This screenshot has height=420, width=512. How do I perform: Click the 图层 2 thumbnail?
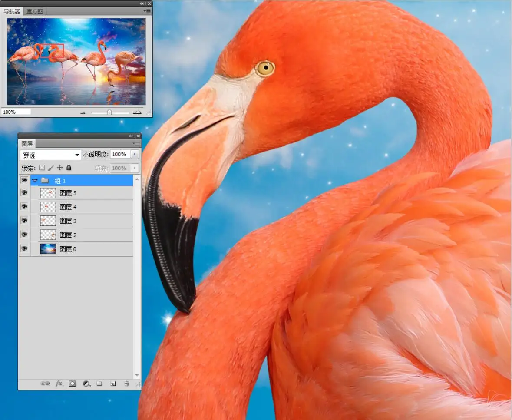coord(48,235)
